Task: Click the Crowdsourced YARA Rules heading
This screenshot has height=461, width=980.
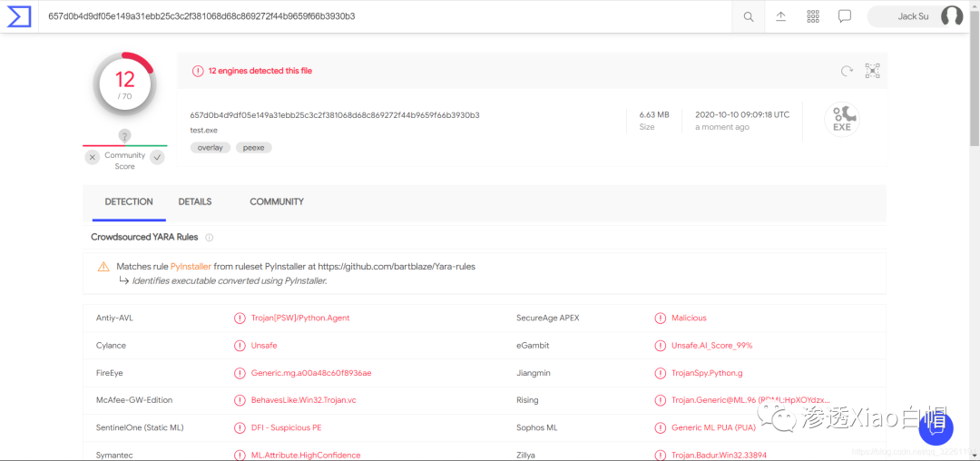Action: click(144, 238)
